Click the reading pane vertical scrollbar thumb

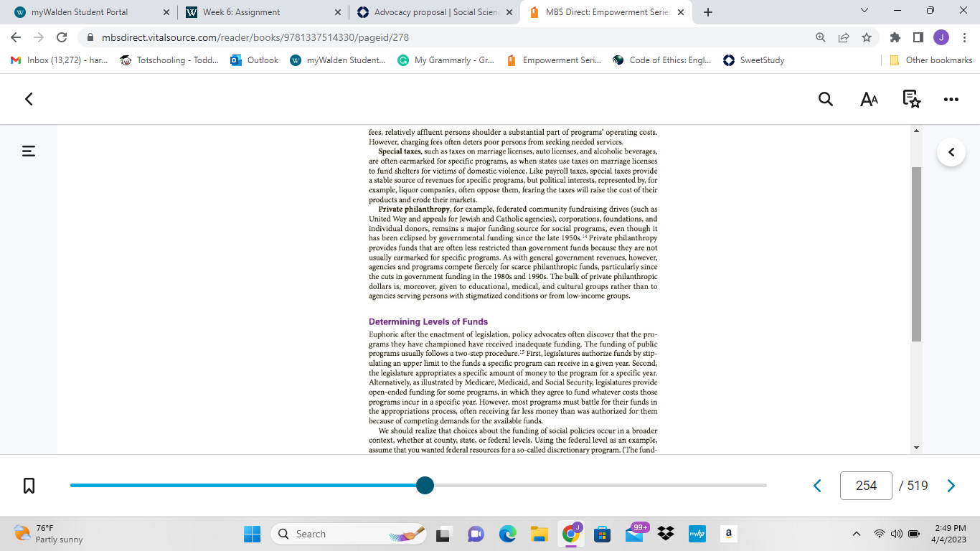coord(916,254)
